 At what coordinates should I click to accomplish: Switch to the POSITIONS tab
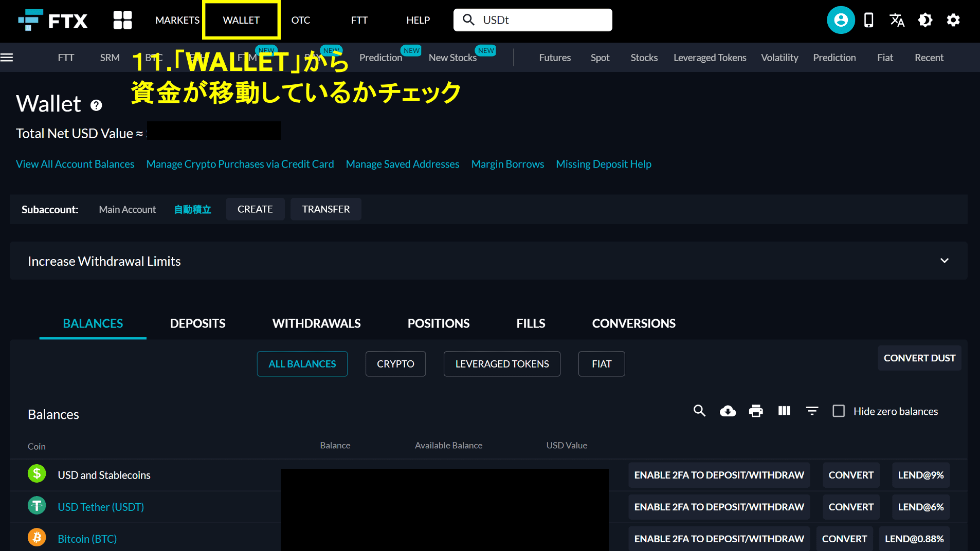coord(439,323)
